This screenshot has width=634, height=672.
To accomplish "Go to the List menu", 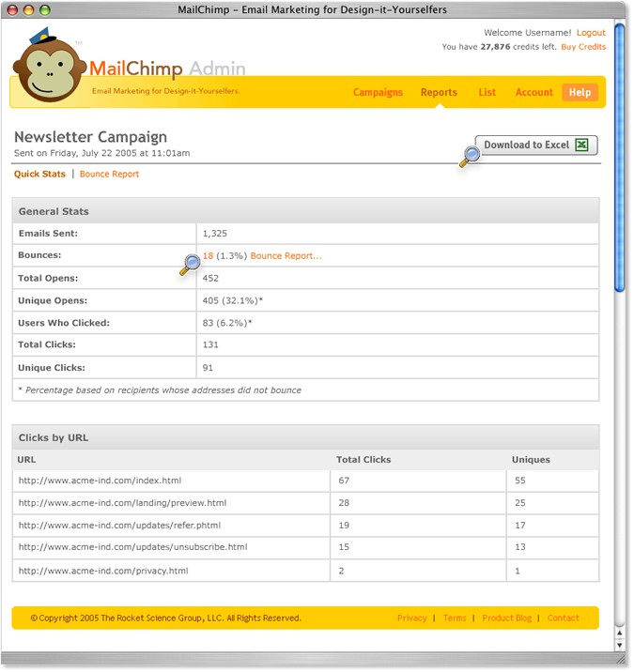I will [487, 93].
